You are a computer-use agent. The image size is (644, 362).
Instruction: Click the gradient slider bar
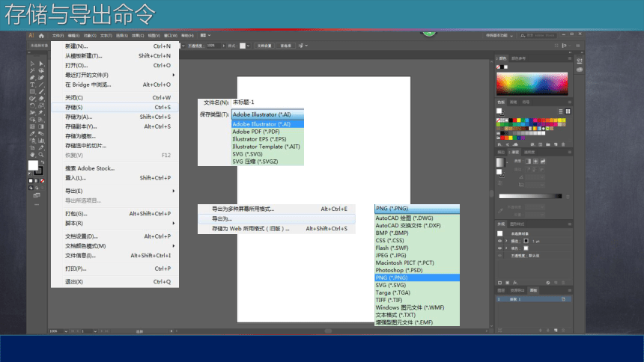tap(530, 196)
